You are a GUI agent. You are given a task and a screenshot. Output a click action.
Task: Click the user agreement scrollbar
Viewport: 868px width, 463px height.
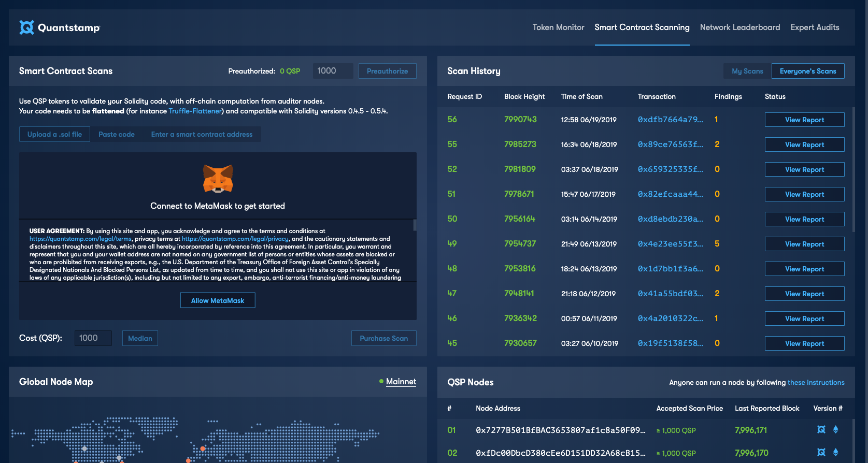point(415,225)
